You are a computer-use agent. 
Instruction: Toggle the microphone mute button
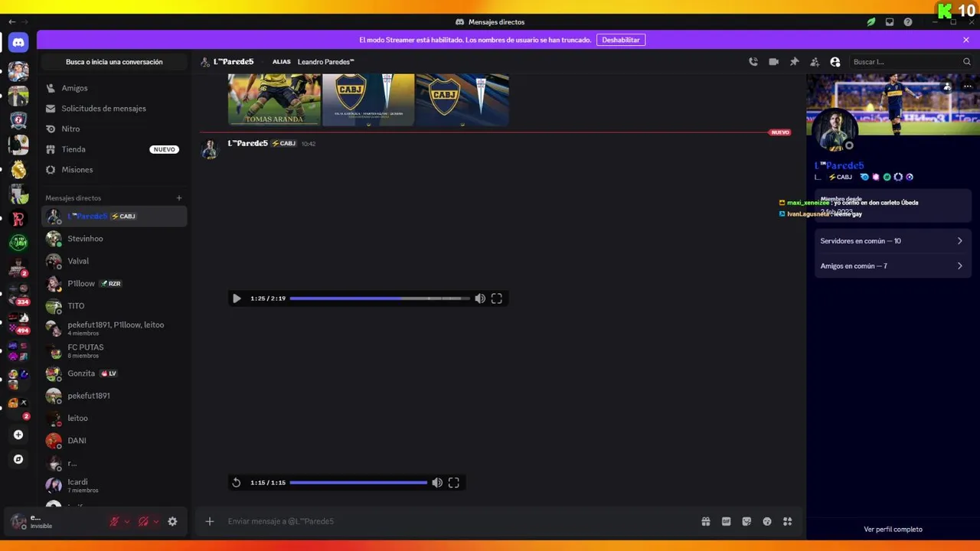(115, 521)
